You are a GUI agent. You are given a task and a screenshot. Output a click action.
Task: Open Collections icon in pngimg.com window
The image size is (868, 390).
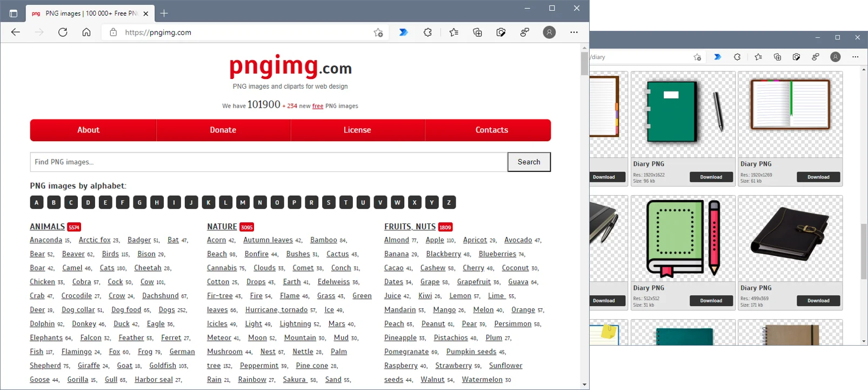coord(477,32)
